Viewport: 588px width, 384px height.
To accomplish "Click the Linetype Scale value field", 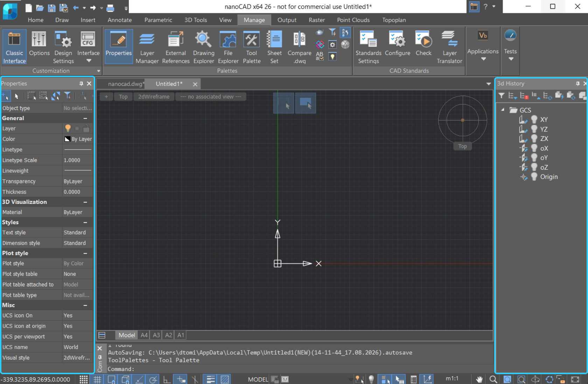I will click(x=77, y=160).
